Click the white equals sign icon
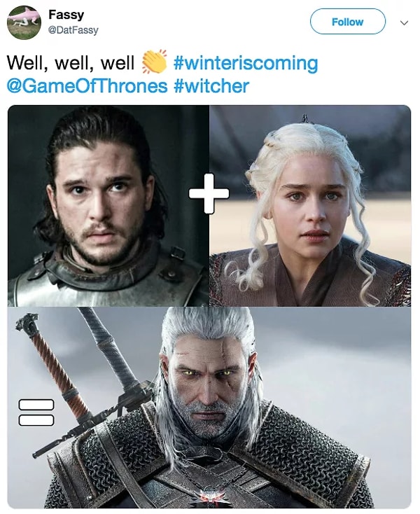The image size is (420, 514). coord(36,412)
